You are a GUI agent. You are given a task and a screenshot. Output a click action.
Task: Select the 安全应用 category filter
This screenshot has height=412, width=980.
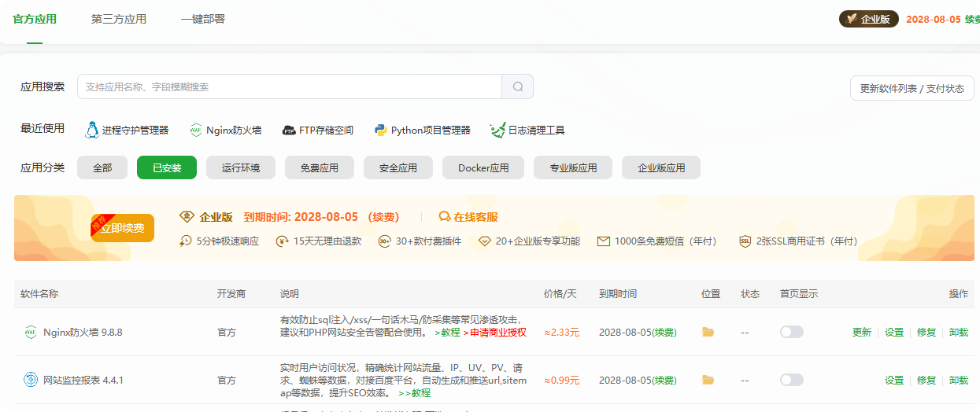tap(398, 167)
